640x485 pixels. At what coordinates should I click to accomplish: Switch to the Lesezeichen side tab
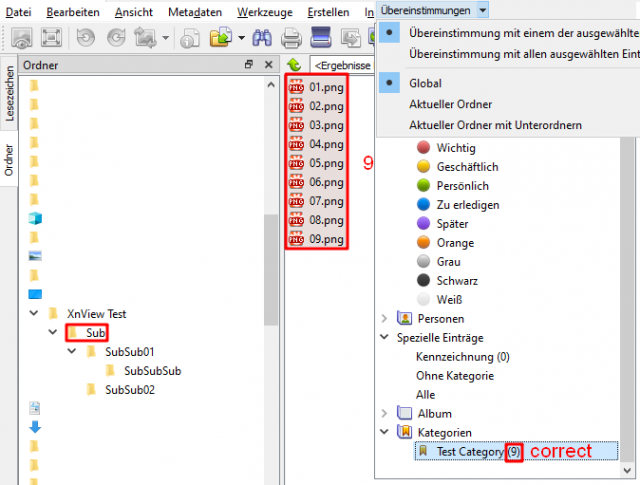pyautogui.click(x=9, y=93)
